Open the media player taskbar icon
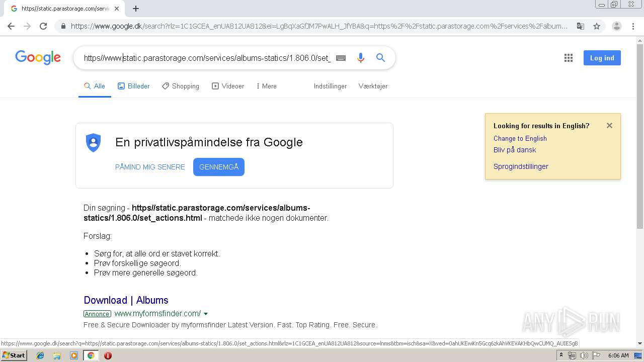This screenshot has width=644, height=362. point(74,355)
